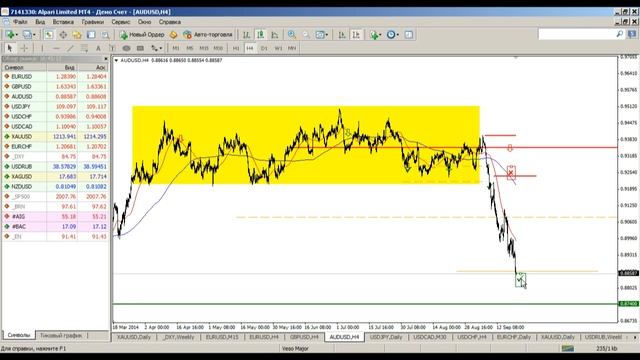Select the Ellipse drawing tool
The width and height of the screenshot is (640, 360).
[127, 48]
